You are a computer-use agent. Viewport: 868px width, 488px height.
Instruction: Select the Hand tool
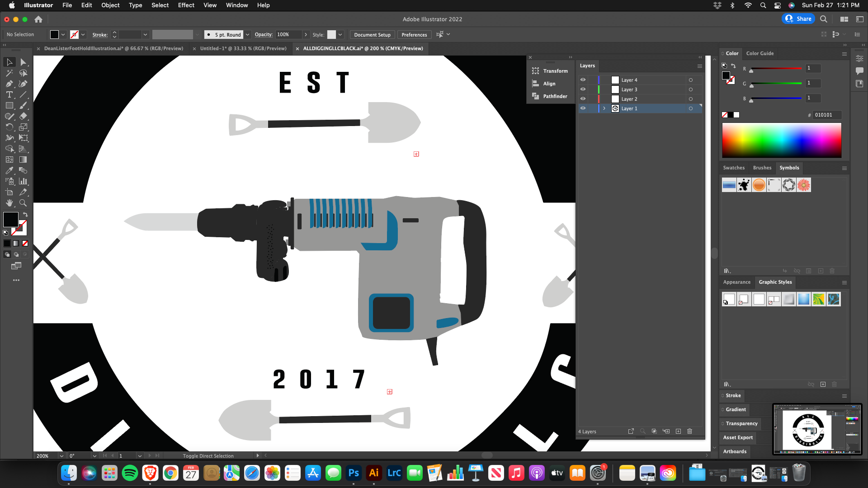[x=9, y=203]
